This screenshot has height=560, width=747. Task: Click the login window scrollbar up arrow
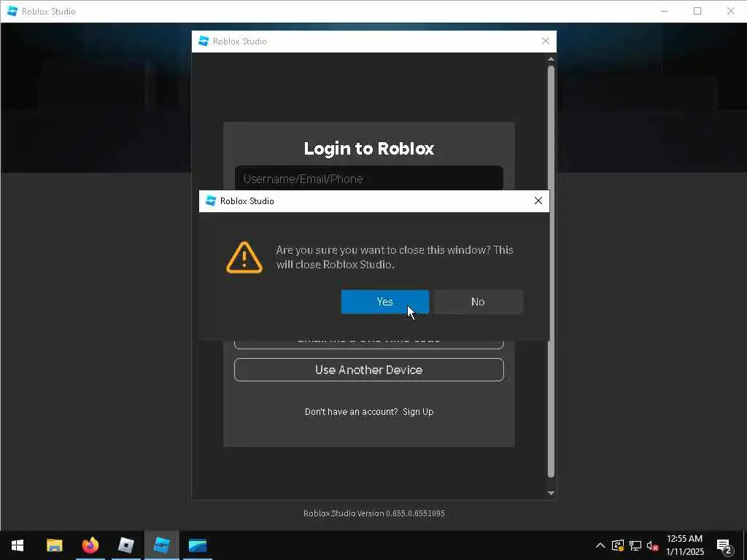[551, 59]
